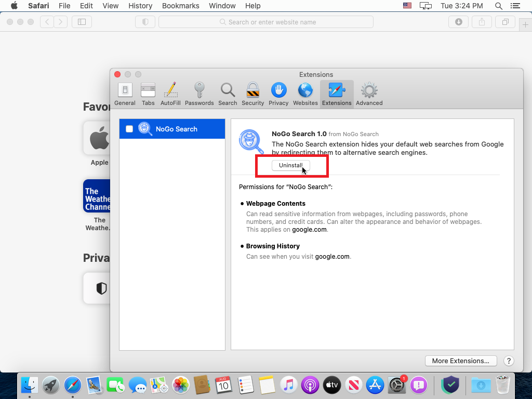Open Spotlight search in menu bar

pyautogui.click(x=498, y=6)
